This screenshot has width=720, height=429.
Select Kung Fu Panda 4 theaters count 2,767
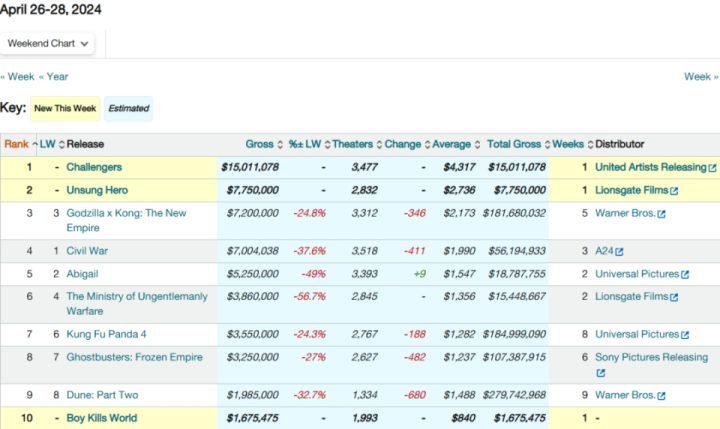pyautogui.click(x=365, y=334)
